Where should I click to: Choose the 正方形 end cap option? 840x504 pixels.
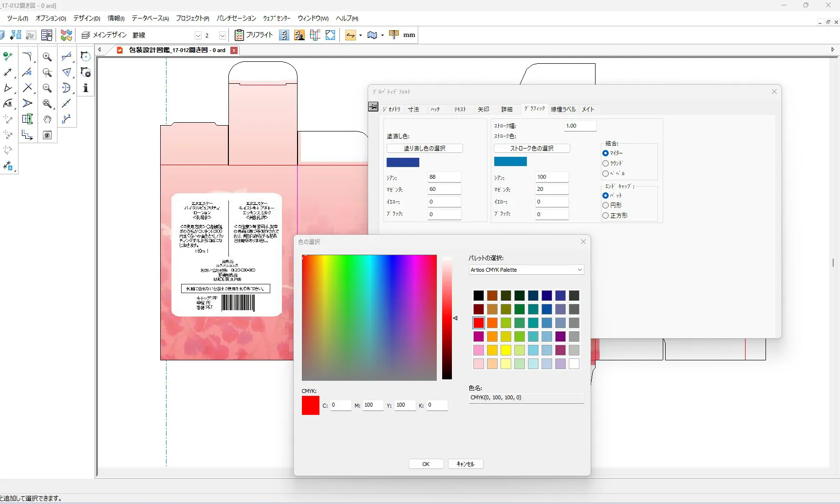click(x=605, y=216)
